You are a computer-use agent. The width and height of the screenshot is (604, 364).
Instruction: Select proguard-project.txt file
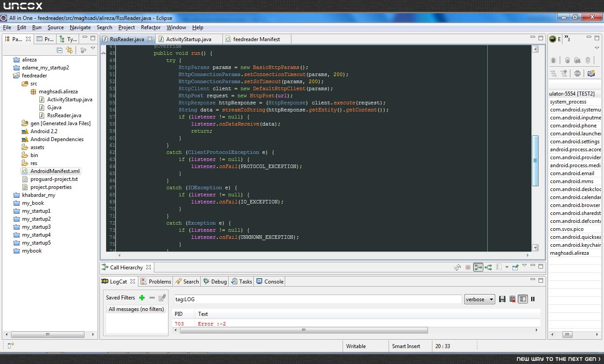click(54, 179)
